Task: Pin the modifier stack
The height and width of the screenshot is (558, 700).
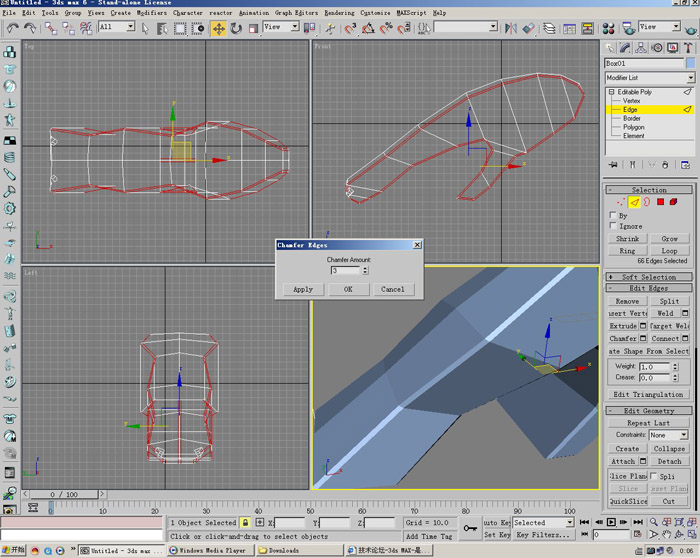Action: tap(613, 164)
